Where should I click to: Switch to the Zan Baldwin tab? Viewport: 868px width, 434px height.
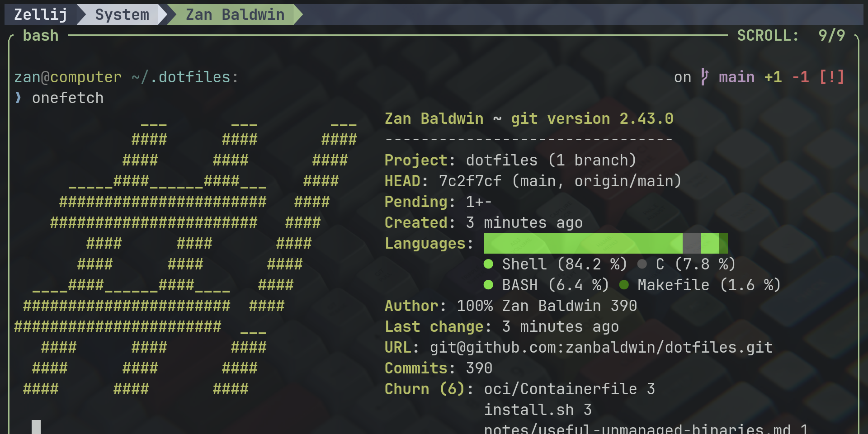[235, 14]
